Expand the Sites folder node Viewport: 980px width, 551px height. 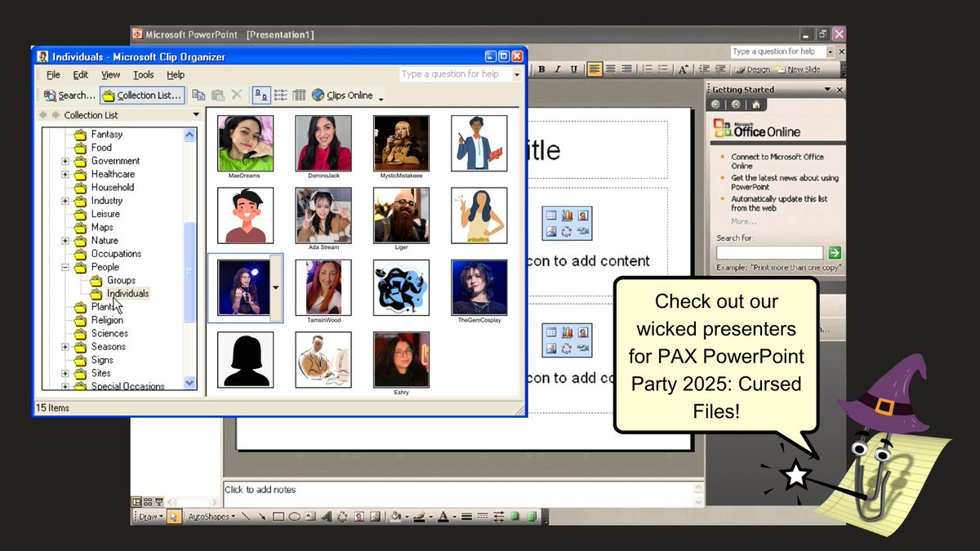[x=65, y=373]
